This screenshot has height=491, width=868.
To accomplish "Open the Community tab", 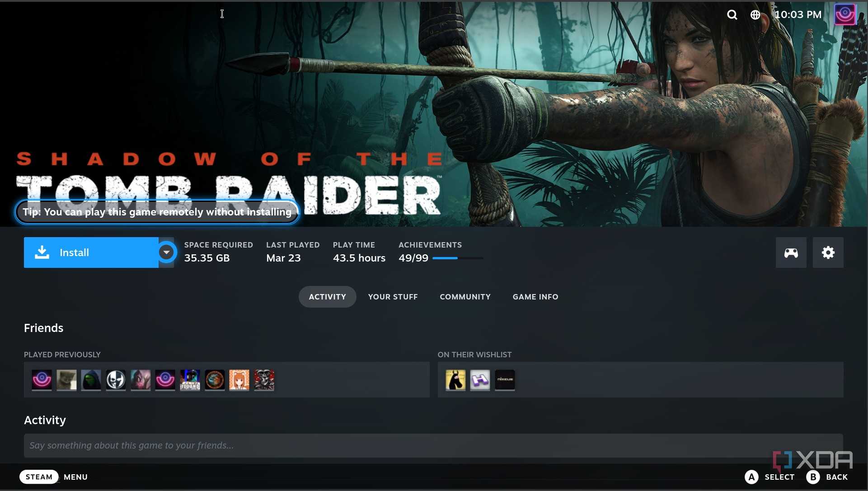I will click(465, 297).
